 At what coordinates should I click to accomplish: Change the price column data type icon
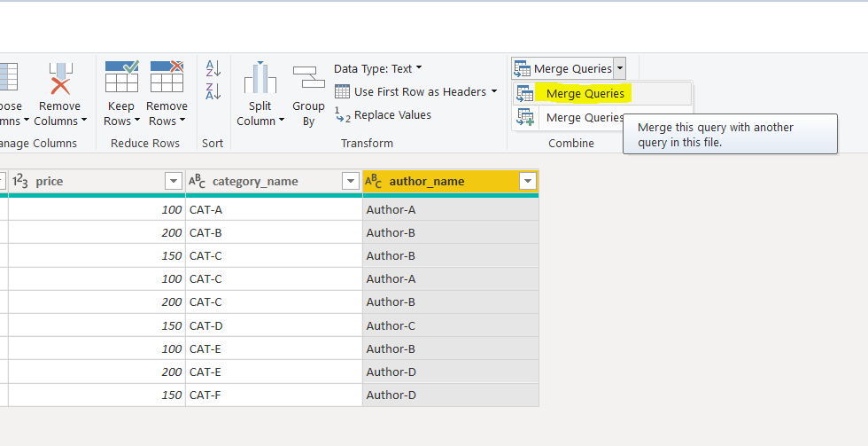click(x=21, y=182)
